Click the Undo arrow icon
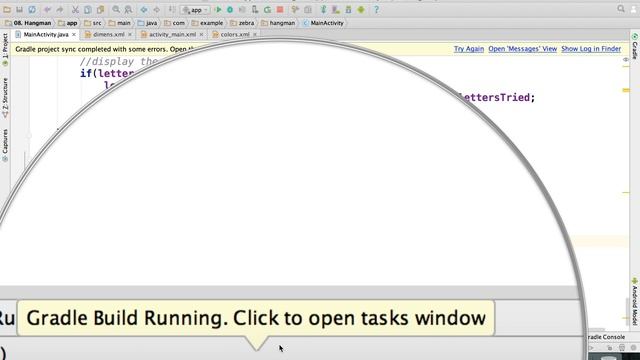 coord(47,9)
